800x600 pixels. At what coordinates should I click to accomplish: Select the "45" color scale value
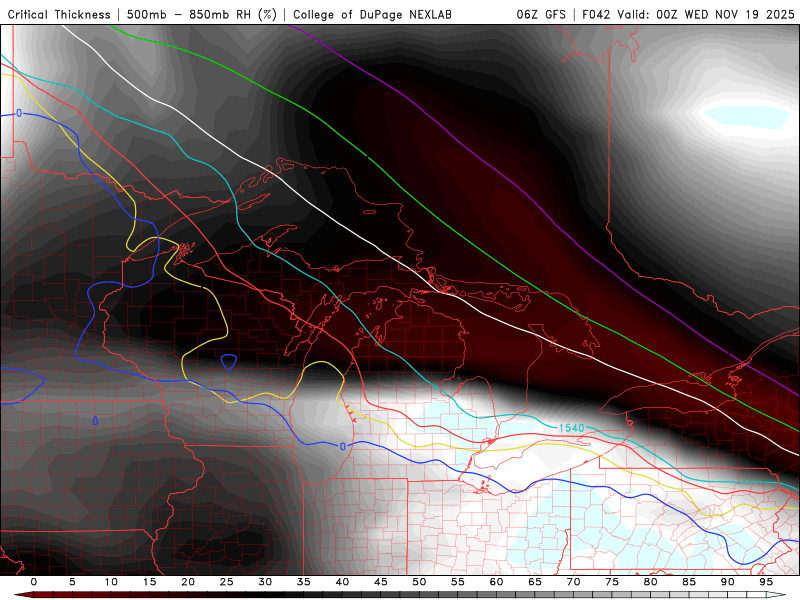pyautogui.click(x=381, y=582)
